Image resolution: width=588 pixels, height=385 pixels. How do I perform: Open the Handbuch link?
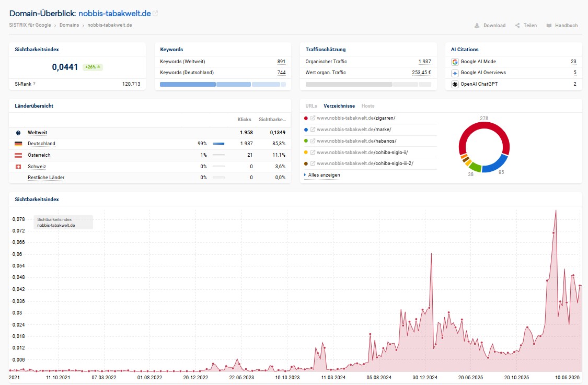[x=562, y=26]
